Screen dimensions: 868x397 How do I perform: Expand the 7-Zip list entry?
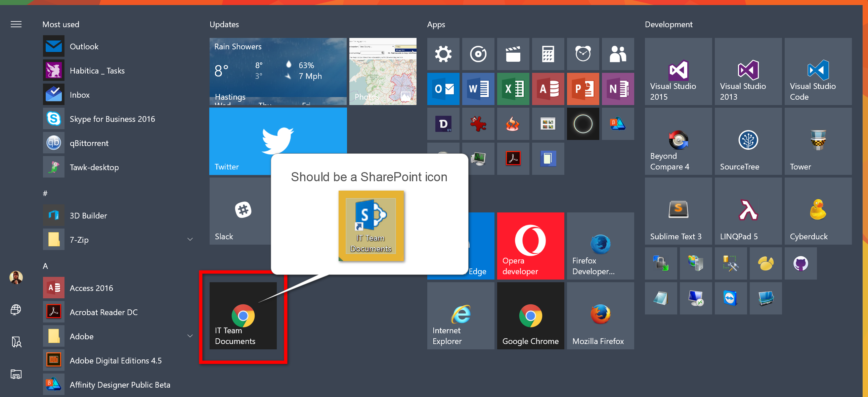coord(190,239)
